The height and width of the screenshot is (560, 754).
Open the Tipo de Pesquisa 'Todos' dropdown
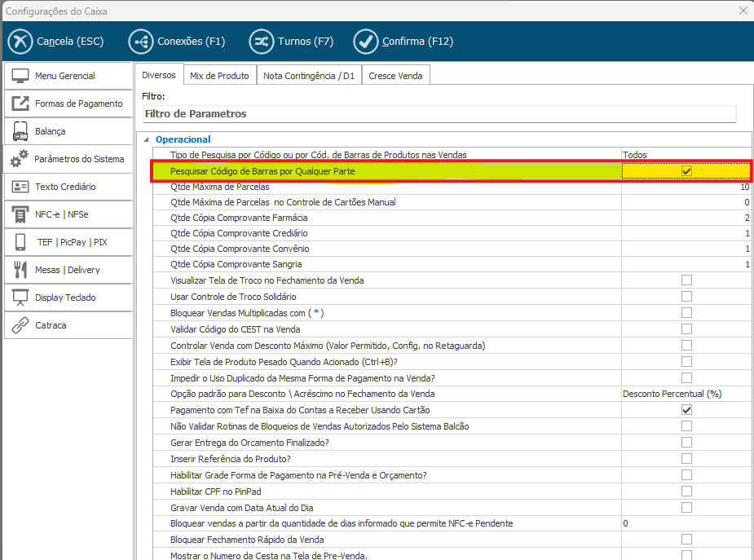tap(685, 155)
